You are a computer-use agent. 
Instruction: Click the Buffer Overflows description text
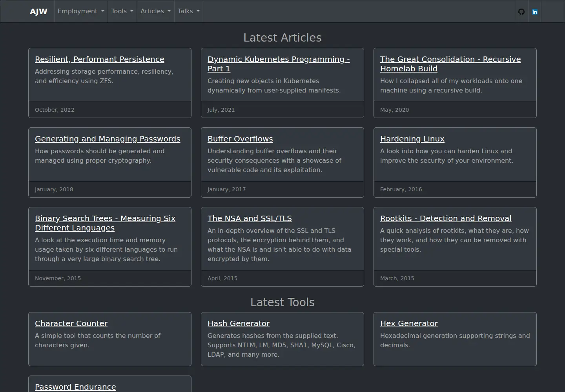pyautogui.click(x=274, y=160)
